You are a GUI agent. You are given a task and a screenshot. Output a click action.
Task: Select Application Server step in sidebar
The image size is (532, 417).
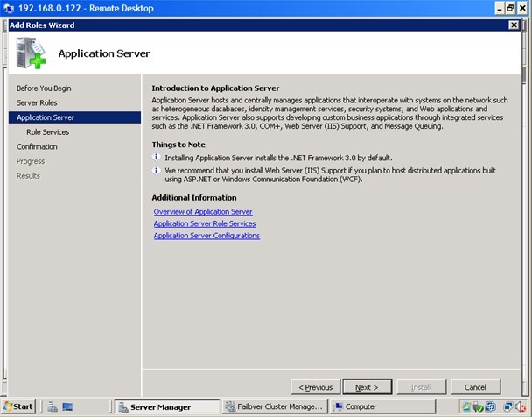click(x=74, y=117)
